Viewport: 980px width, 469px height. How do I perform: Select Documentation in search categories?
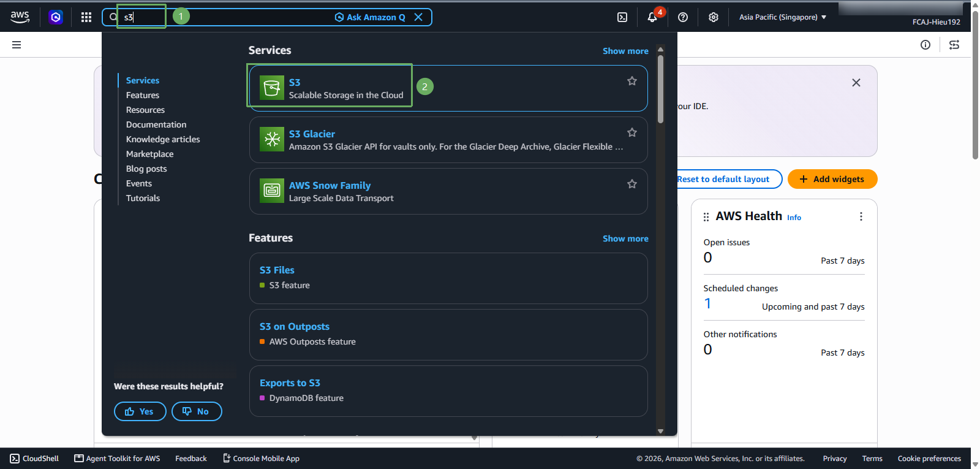[156, 124]
